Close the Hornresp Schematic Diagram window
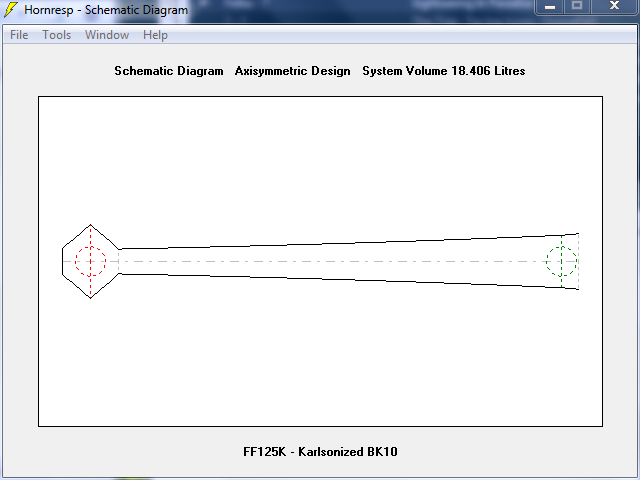The width and height of the screenshot is (640, 480). click(614, 6)
